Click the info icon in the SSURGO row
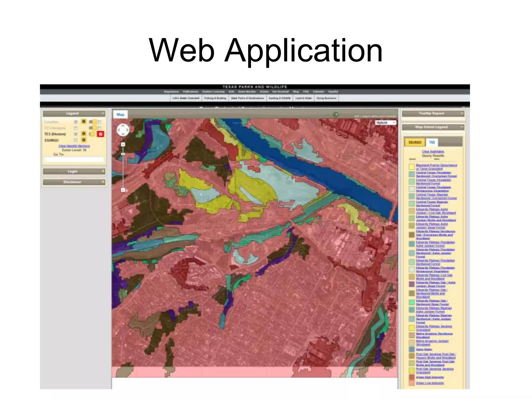The width and height of the screenshot is (532, 399). click(x=84, y=140)
